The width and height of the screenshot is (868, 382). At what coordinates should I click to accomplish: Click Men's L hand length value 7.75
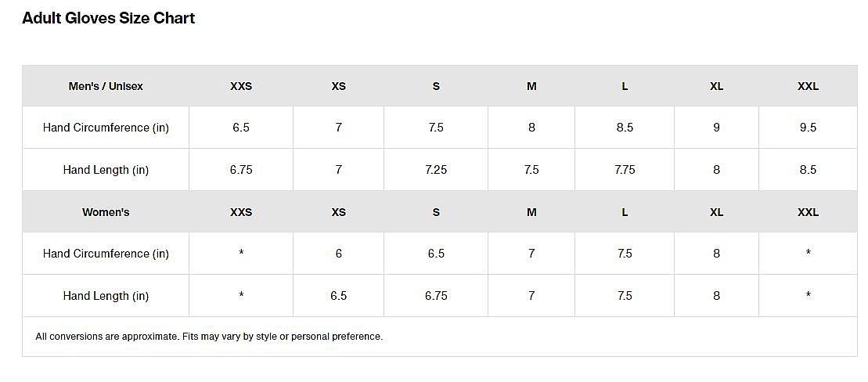pyautogui.click(x=625, y=170)
